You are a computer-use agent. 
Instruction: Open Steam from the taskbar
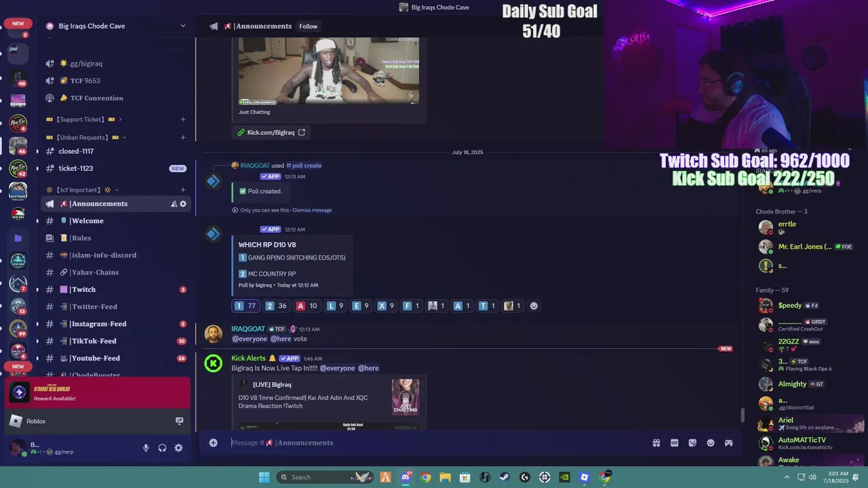click(505, 477)
